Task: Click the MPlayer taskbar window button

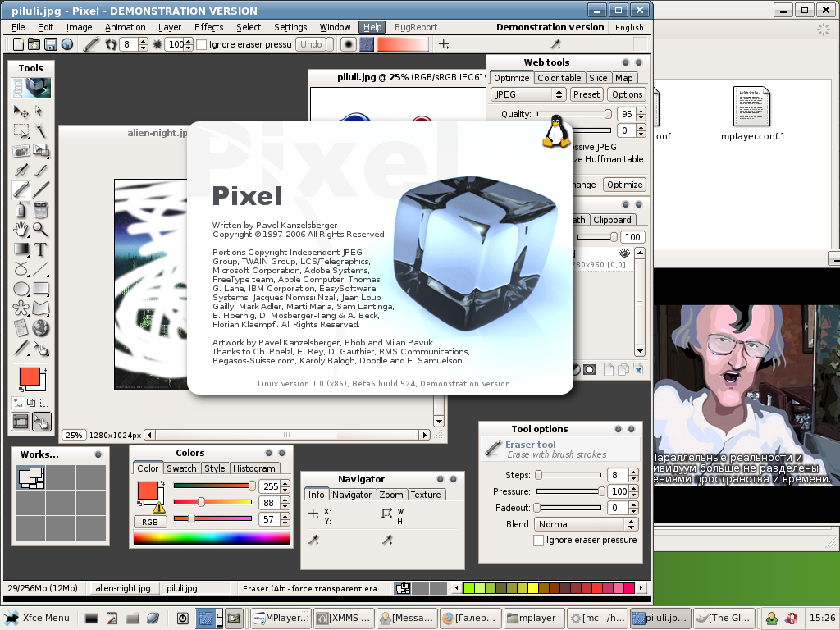Action: [281, 618]
